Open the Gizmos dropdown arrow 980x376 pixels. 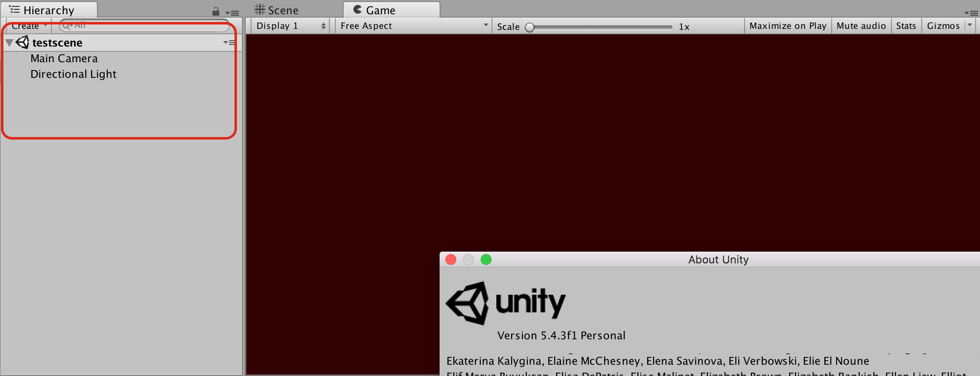point(970,25)
